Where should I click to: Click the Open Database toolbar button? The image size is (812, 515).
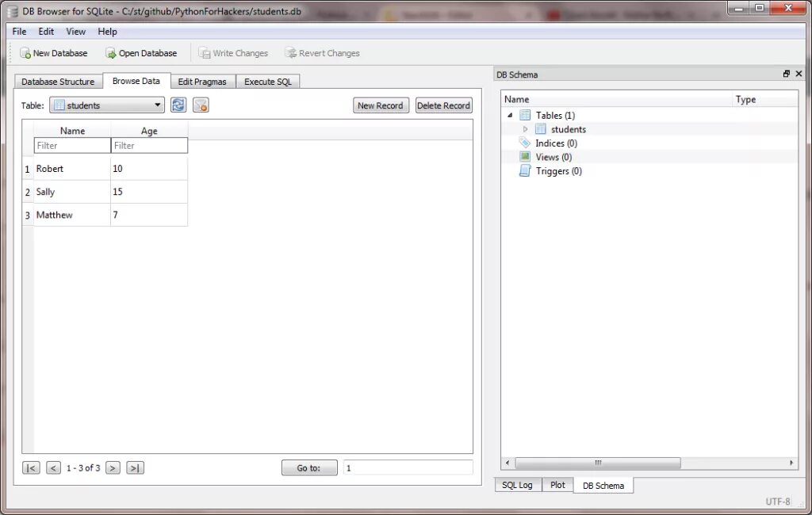[141, 53]
